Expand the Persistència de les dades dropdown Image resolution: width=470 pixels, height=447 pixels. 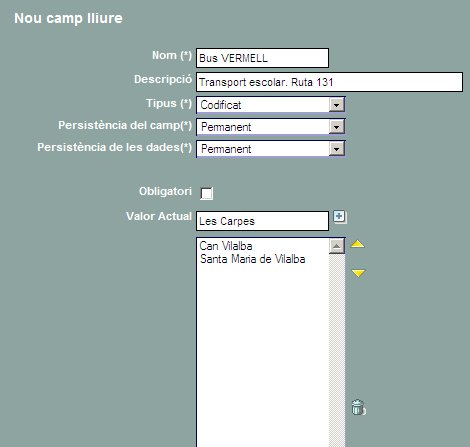click(x=271, y=149)
